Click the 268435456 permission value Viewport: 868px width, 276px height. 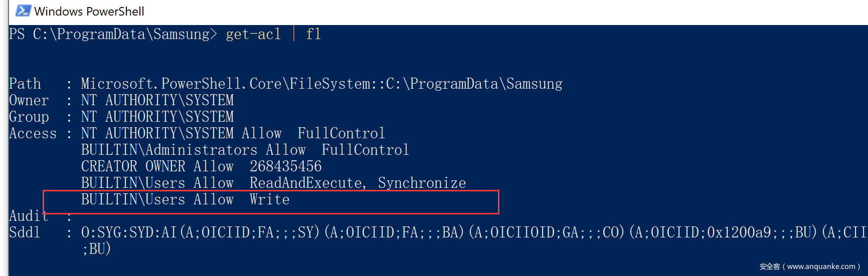pyautogui.click(x=286, y=166)
